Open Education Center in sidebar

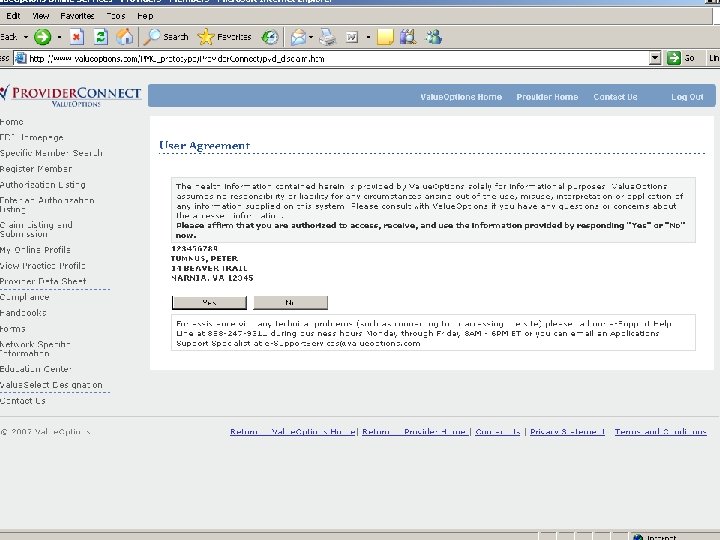point(36,369)
